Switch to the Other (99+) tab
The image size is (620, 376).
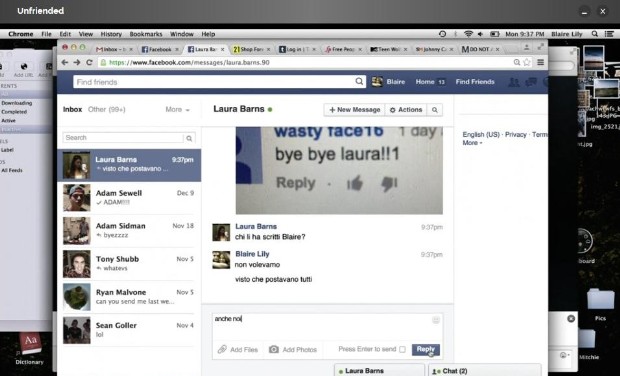(x=107, y=110)
